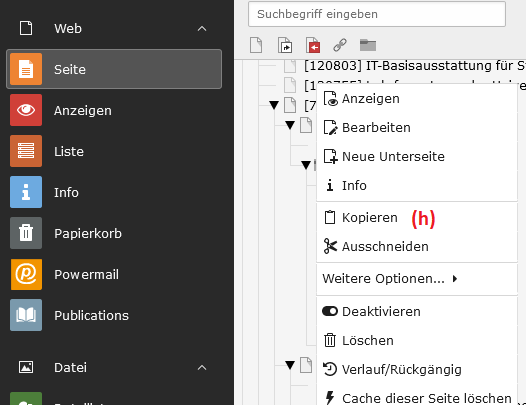Viewport: 526px width, 405px height.
Task: Open the Seite module
Action: point(114,69)
